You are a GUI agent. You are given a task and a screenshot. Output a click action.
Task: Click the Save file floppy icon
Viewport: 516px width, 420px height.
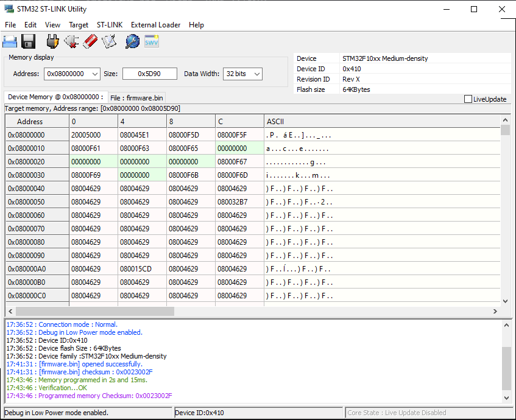(28, 42)
